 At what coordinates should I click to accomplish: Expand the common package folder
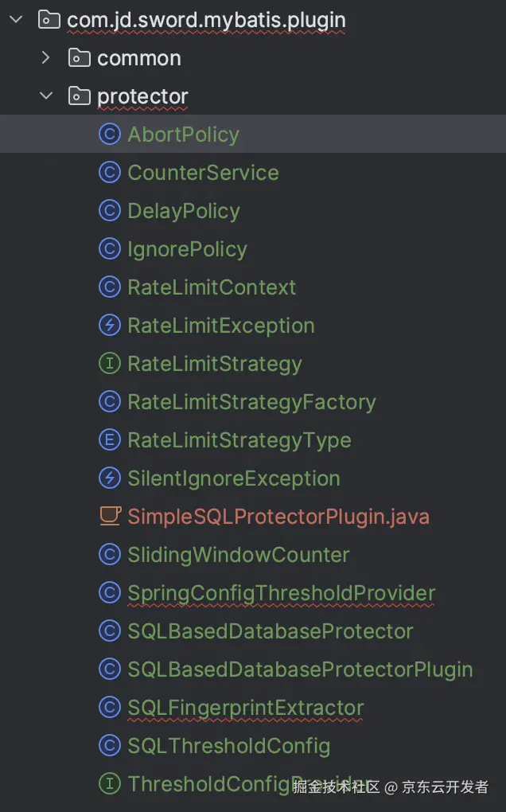[46, 58]
